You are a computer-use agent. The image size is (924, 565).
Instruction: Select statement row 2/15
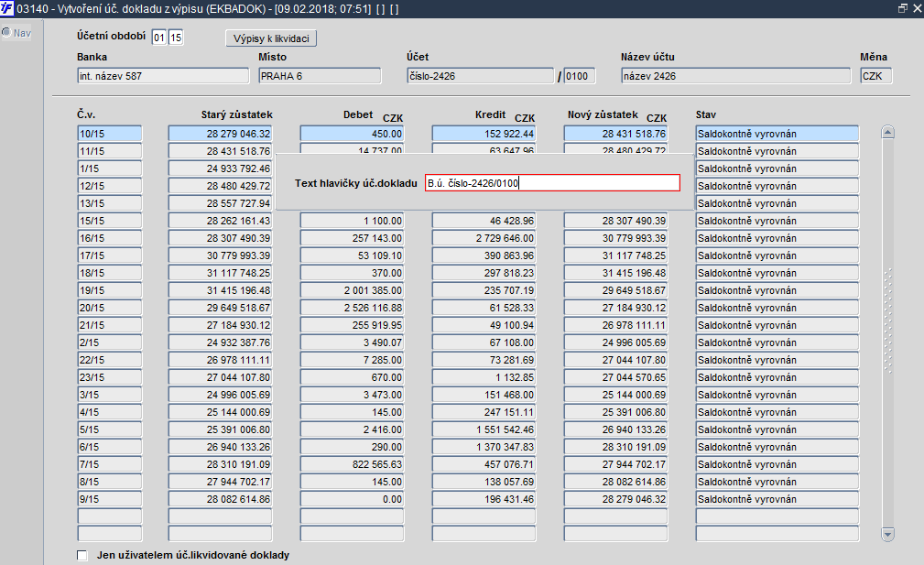pos(110,342)
